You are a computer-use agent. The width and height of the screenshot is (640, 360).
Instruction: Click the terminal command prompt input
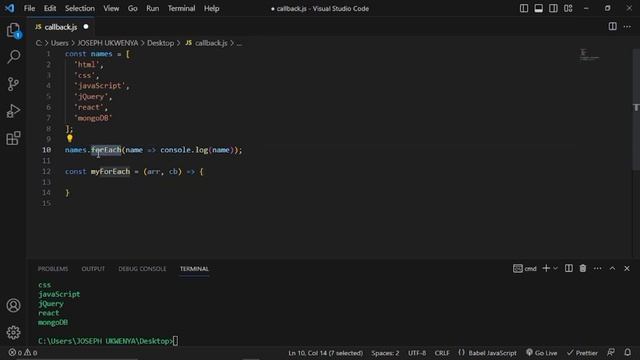tap(175, 341)
